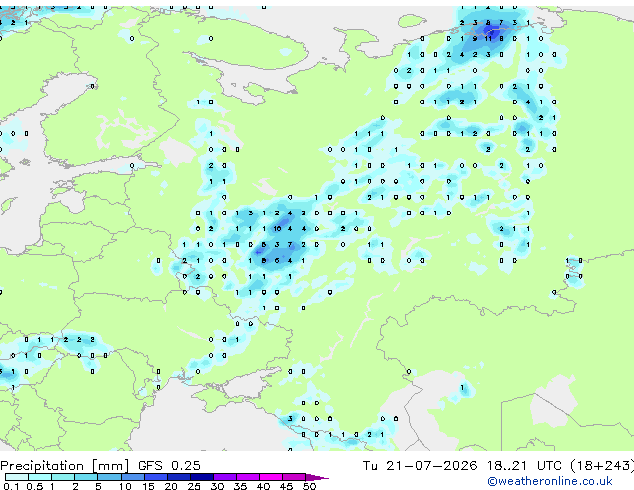Select the 1–2 mm legend color swatch
This screenshot has height=490, width=634.
point(63,477)
